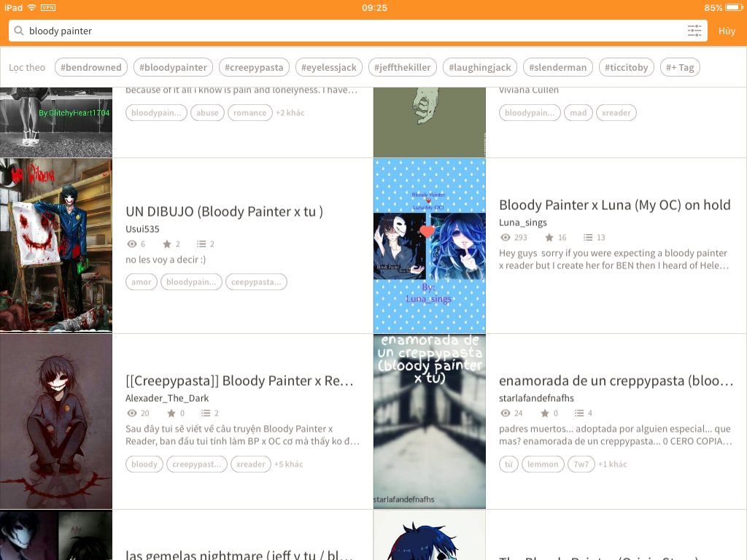747x560 pixels.
Task: Select the 'abuse' tag chip
Action: [x=207, y=113]
